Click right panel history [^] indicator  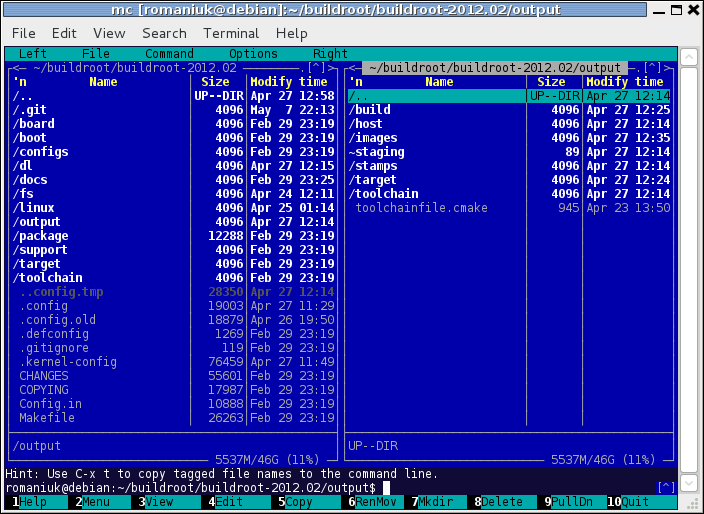coord(652,68)
